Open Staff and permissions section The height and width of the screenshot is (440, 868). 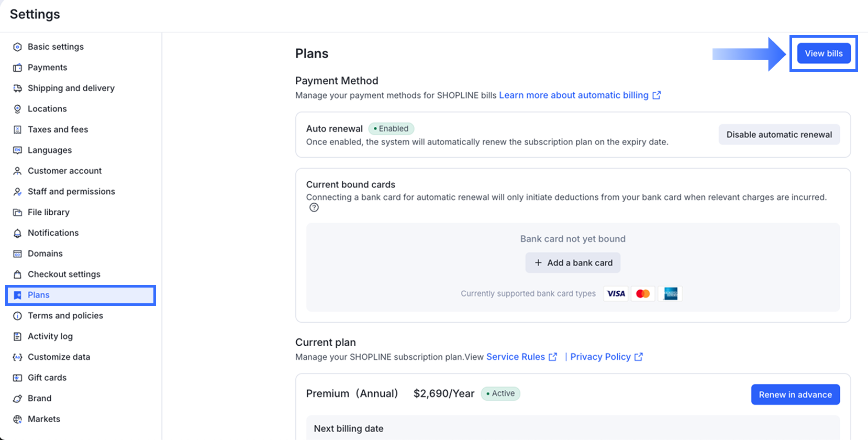[71, 192]
